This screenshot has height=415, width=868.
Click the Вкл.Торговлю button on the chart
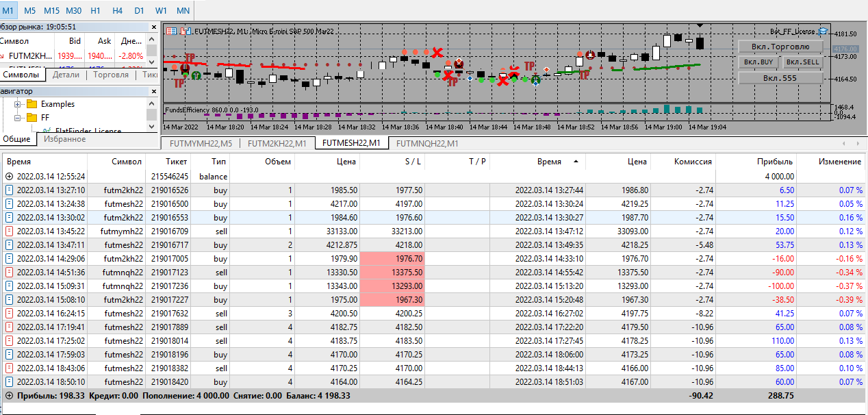pyautogui.click(x=780, y=47)
